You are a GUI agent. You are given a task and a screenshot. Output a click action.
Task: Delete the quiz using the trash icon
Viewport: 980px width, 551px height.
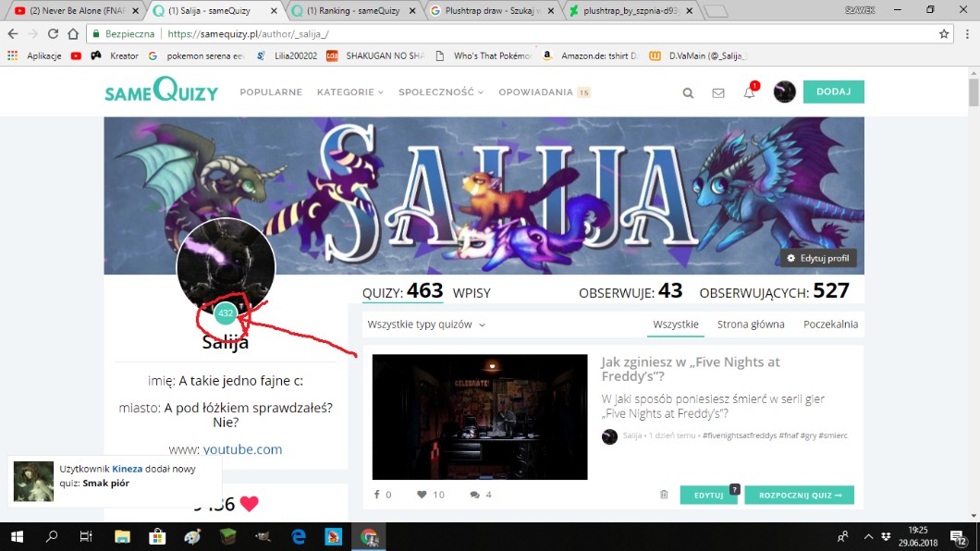coord(664,495)
